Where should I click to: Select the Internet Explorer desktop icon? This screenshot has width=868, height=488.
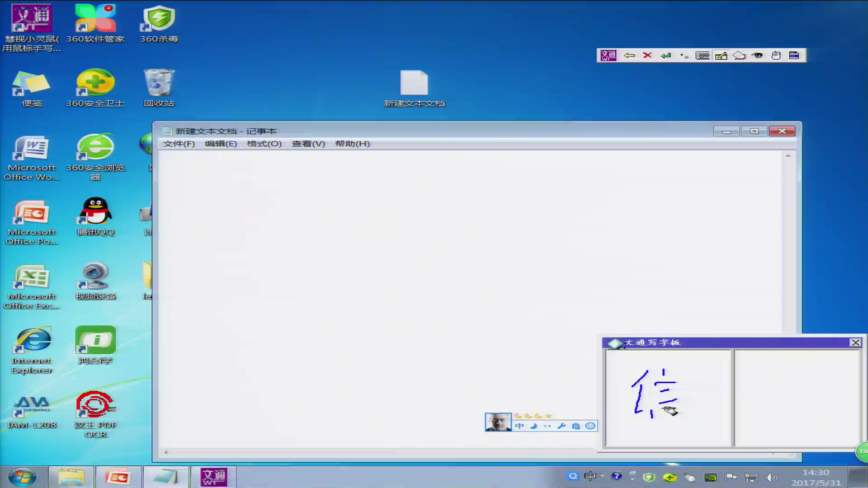pos(32,351)
